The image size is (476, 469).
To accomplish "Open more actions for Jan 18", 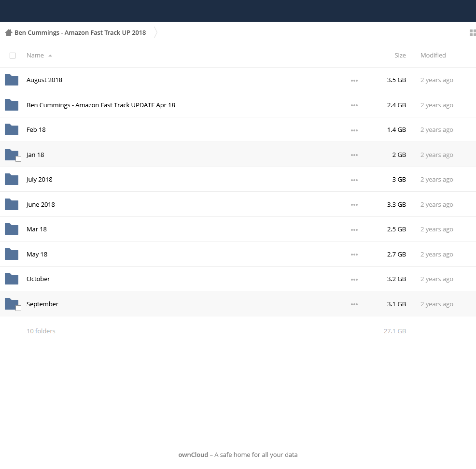I will 354,155.
